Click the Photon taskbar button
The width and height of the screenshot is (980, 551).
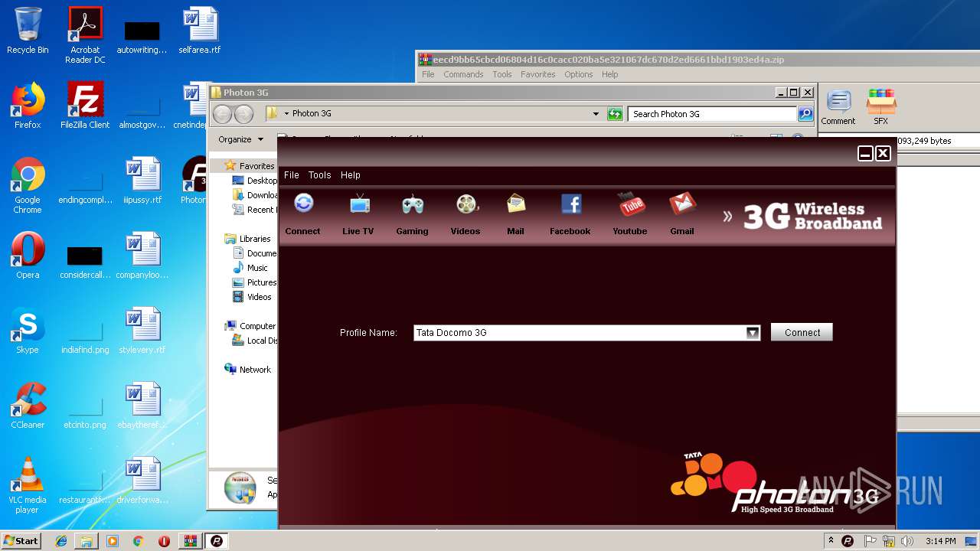pyautogui.click(x=217, y=541)
